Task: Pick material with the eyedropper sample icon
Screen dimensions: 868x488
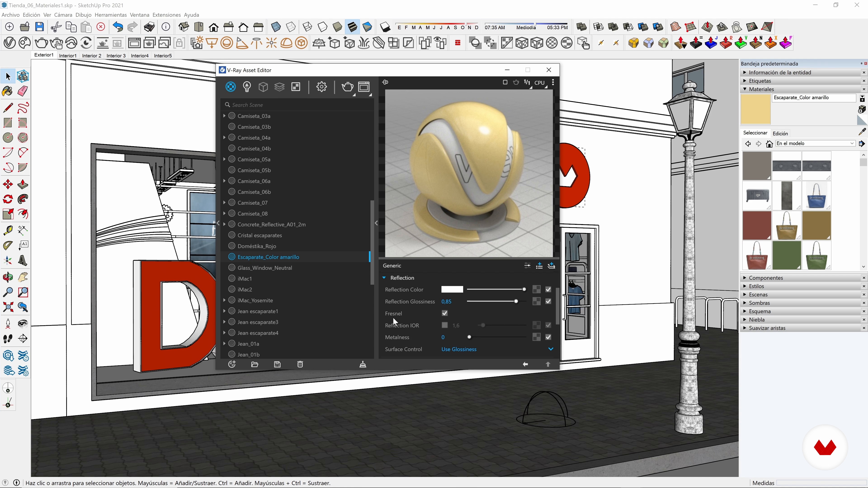Action: (x=862, y=132)
